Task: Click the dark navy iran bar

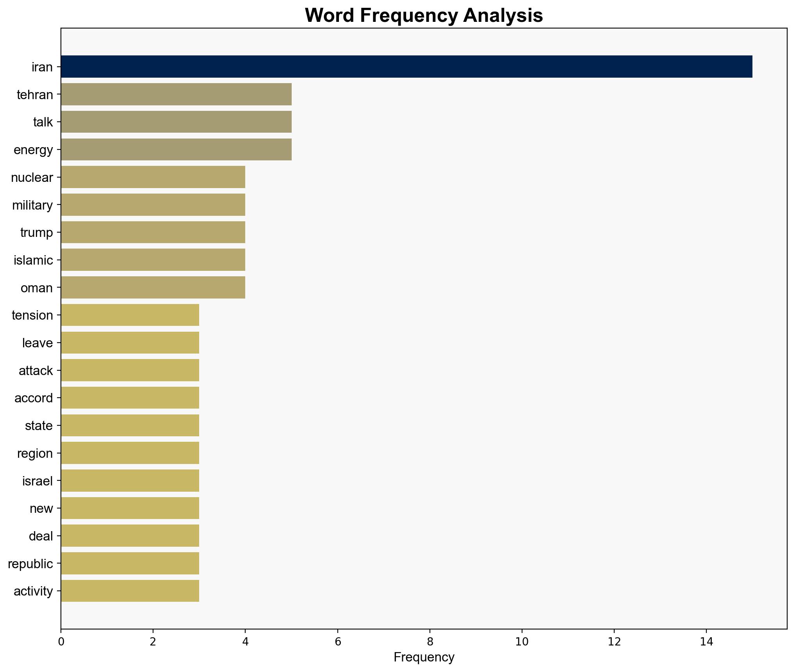Action: pos(406,67)
